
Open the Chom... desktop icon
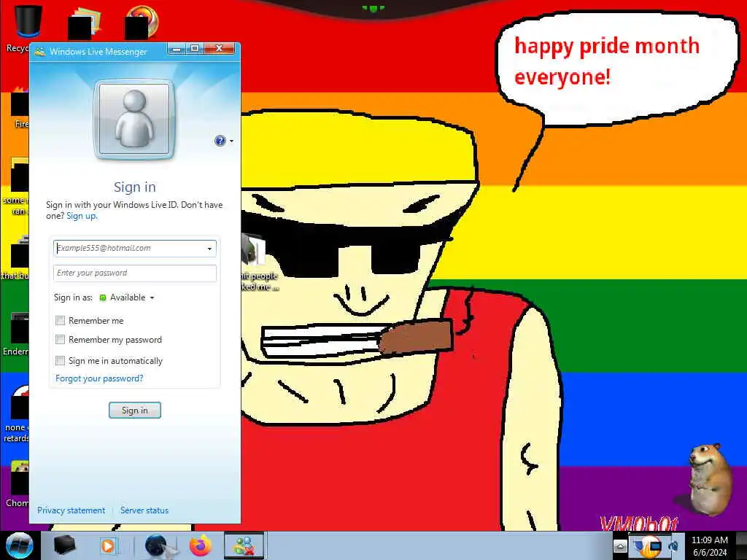coord(18,483)
